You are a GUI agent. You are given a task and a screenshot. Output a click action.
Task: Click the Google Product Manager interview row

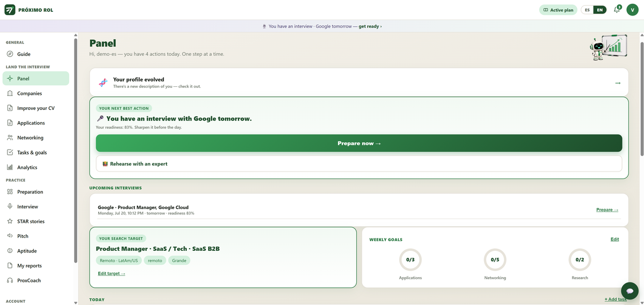pos(359,210)
